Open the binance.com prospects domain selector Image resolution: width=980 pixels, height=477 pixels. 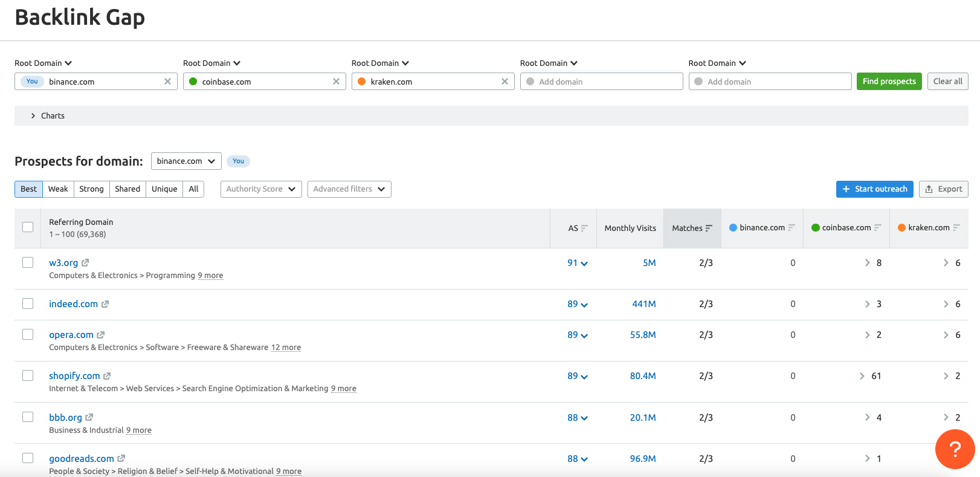pyautogui.click(x=186, y=161)
